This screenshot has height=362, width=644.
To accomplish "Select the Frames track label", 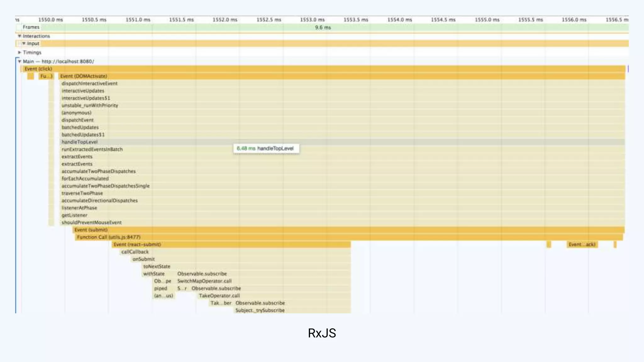I will (31, 27).
